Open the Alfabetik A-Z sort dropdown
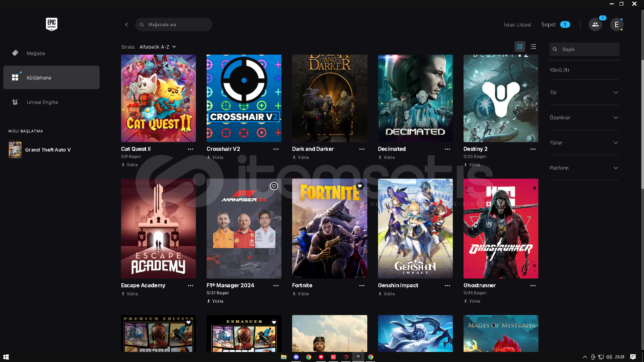Screen dimensions: 644x362 (158, 47)
